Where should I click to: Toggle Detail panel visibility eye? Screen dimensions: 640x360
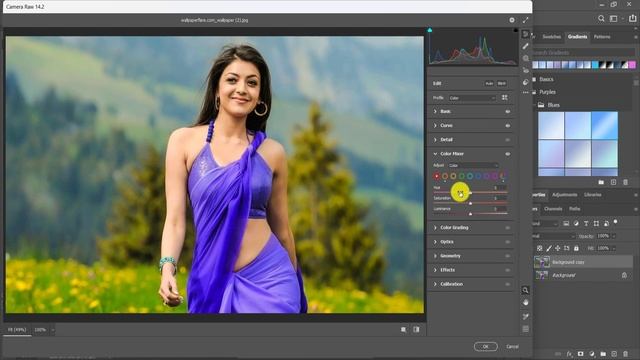click(x=508, y=140)
